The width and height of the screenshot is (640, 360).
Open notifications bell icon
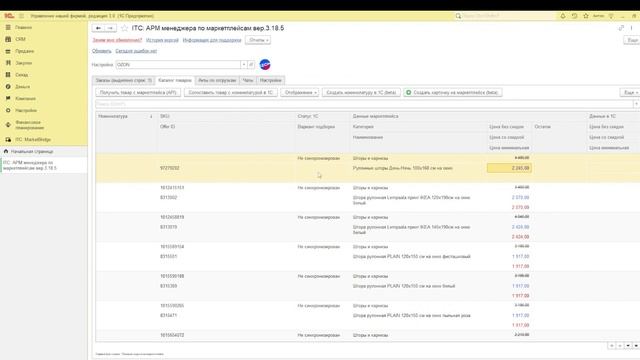[562, 16]
